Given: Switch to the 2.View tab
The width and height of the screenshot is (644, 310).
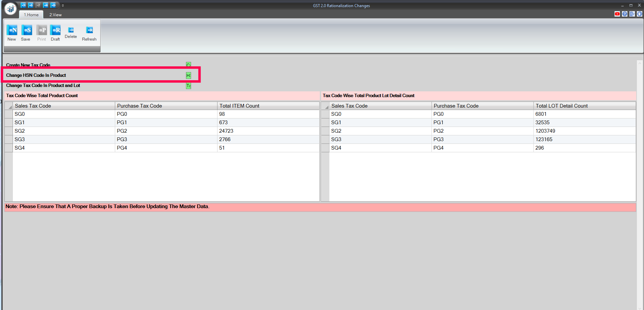Looking at the screenshot, I should click(56, 15).
